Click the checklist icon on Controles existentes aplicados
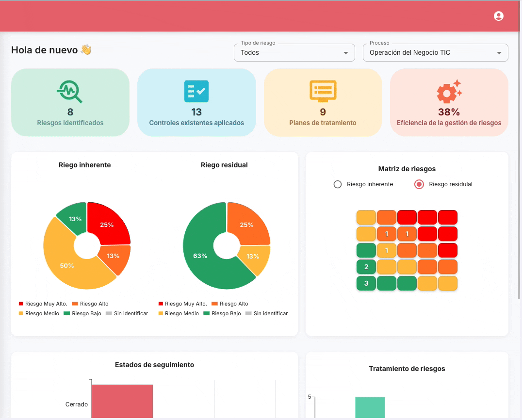The image size is (522, 420). pyautogui.click(x=196, y=91)
